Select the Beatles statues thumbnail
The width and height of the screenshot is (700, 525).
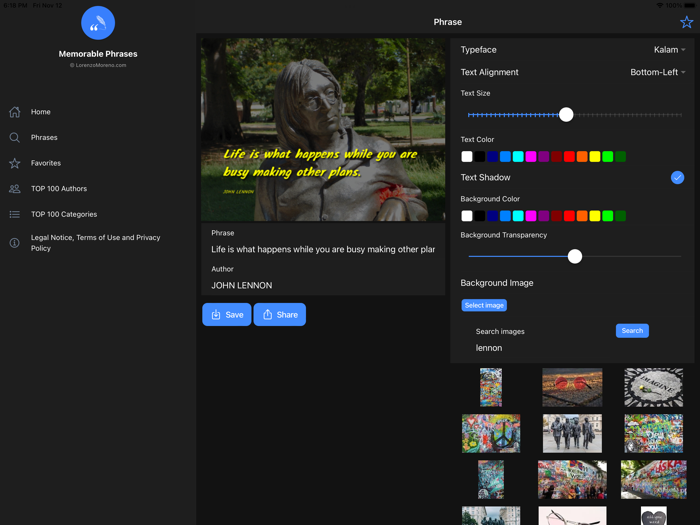(572, 433)
